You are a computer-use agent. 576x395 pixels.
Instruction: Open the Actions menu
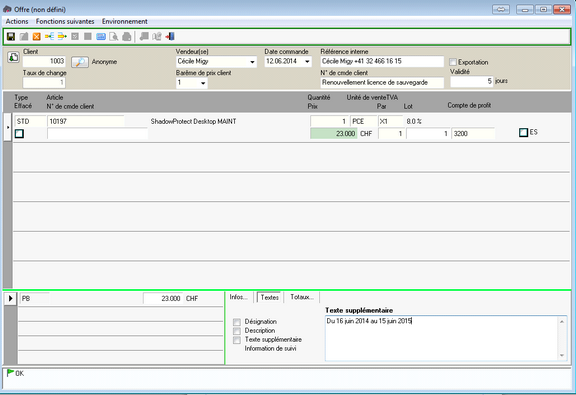click(17, 21)
